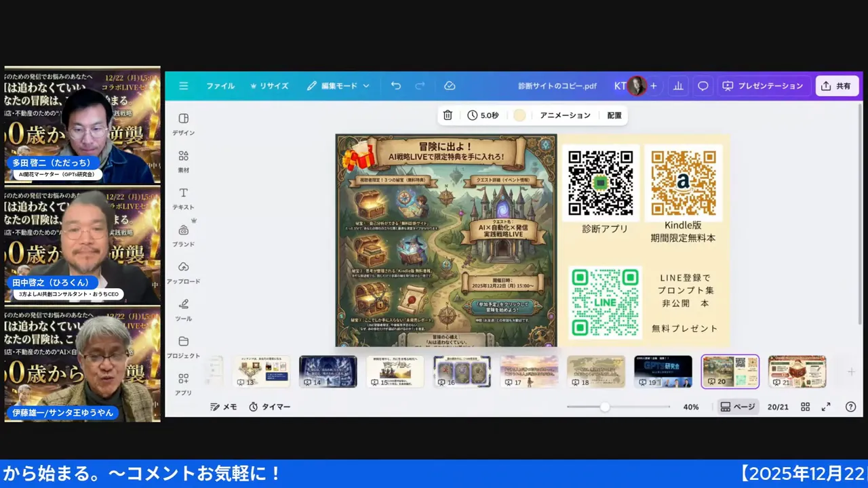Select page 16 thumbnail
Image resolution: width=868 pixels, height=488 pixels.
[461, 371]
